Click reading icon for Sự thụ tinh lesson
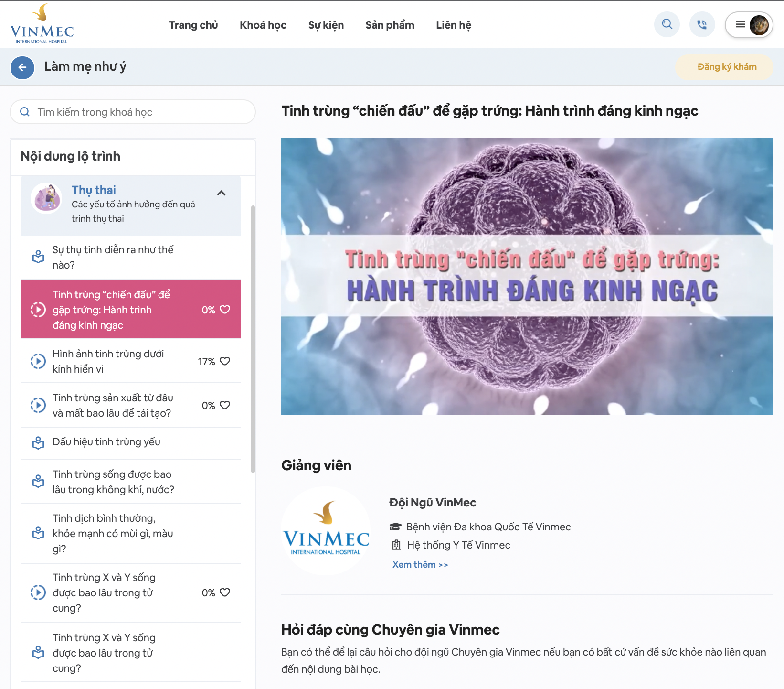Viewport: 784px width, 689px height. (38, 257)
